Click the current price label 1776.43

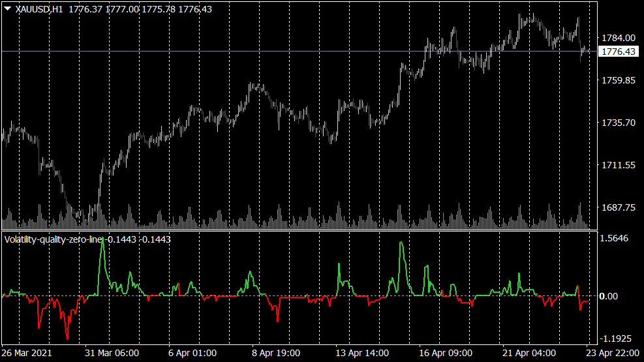pos(618,52)
